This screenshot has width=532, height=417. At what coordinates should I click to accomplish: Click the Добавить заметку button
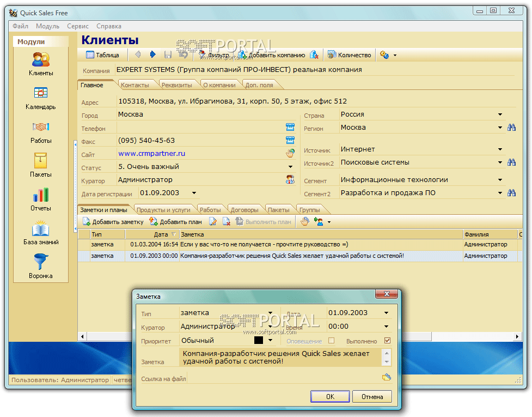click(113, 222)
